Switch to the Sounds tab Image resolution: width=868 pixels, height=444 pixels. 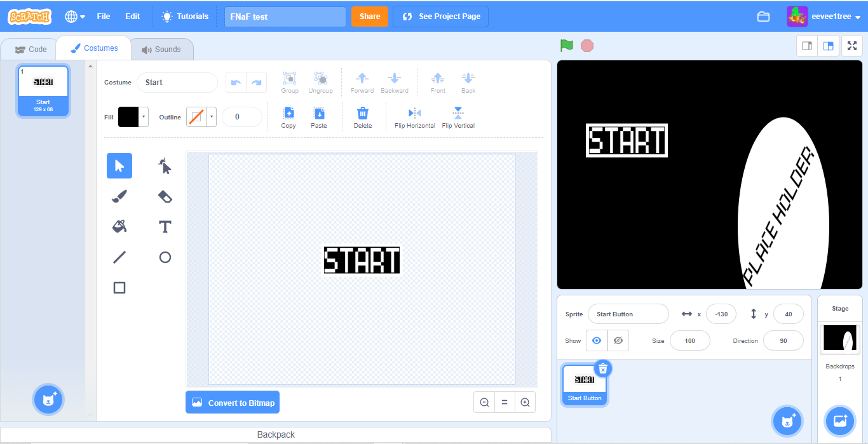point(162,49)
